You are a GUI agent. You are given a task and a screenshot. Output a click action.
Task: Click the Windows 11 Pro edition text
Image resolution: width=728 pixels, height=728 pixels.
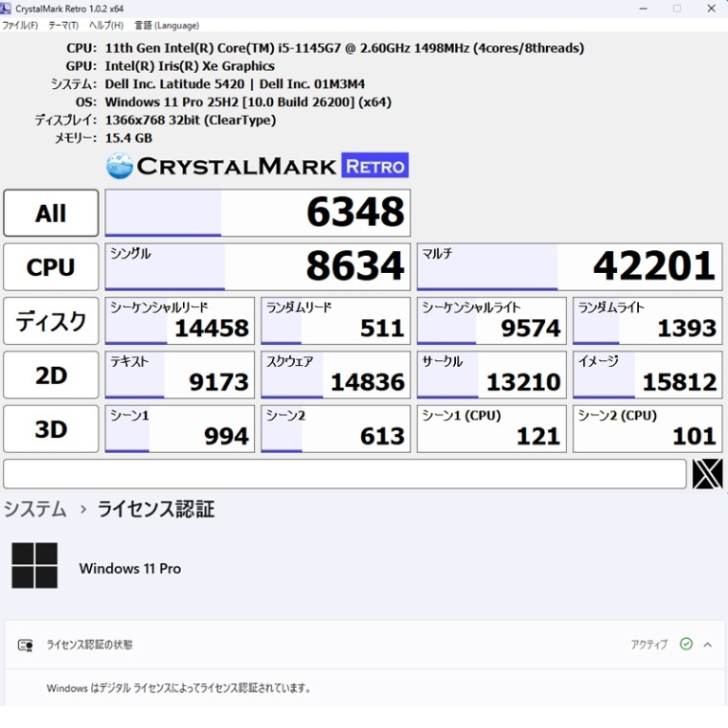point(130,568)
